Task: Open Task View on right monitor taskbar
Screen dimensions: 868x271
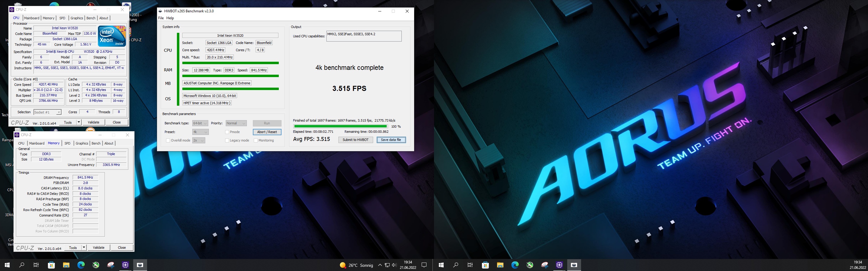Action: (x=470, y=265)
